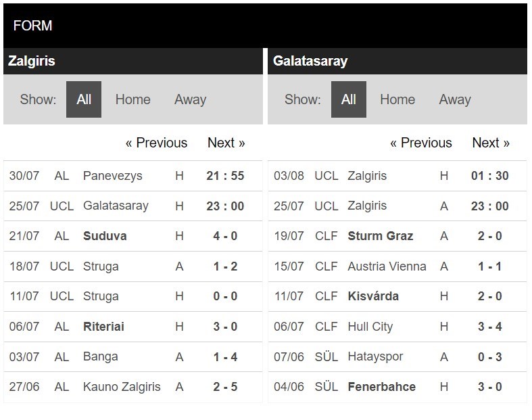The width and height of the screenshot is (532, 420).
Task: Show Galatasaray Home matches only
Action: tap(397, 99)
